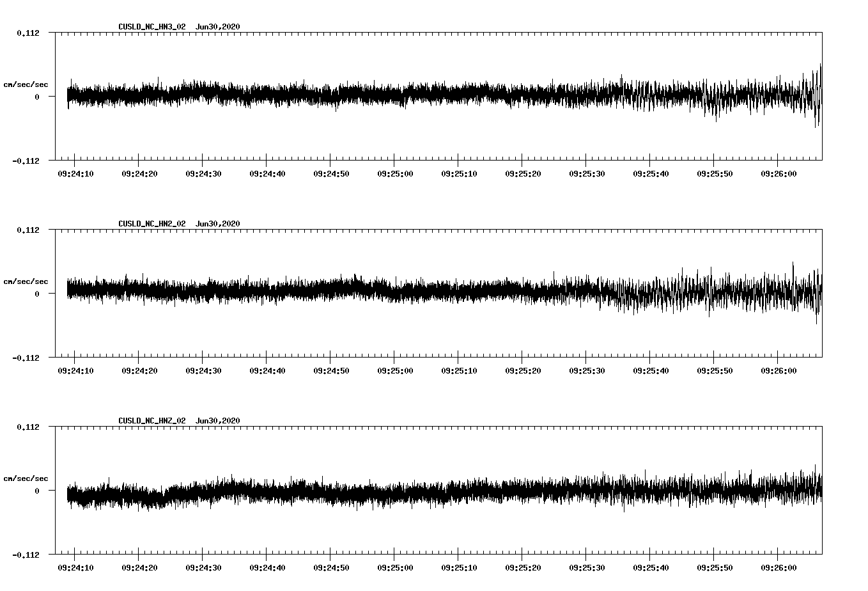This screenshot has width=868, height=591.
Task: Select the -0.112 axis minimum on HNZ chart
Action: [26, 555]
